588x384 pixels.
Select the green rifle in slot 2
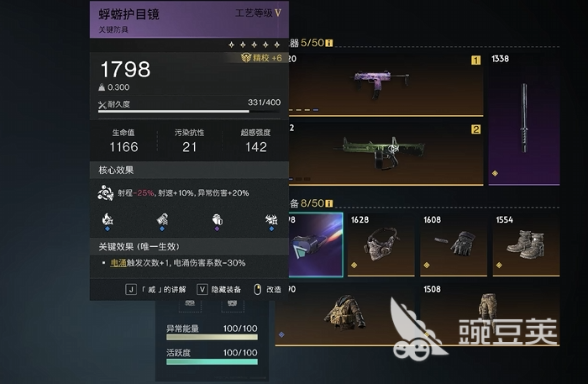pyautogui.click(x=386, y=154)
